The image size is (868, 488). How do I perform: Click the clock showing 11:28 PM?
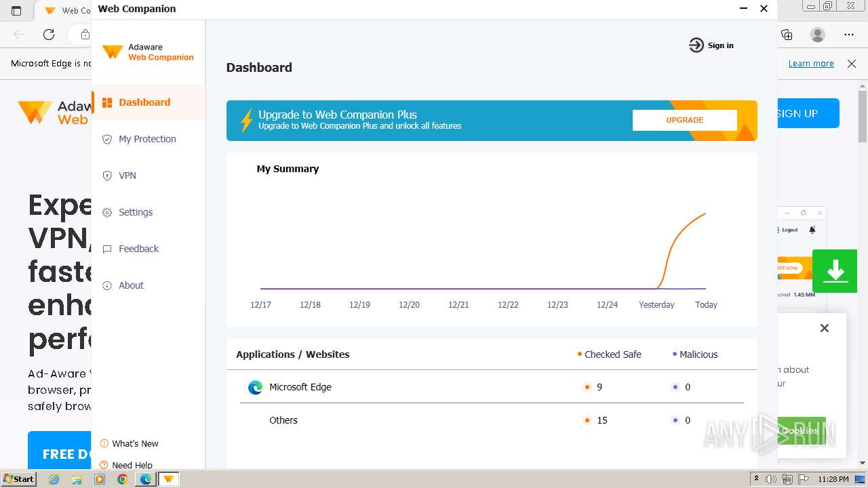(x=833, y=479)
